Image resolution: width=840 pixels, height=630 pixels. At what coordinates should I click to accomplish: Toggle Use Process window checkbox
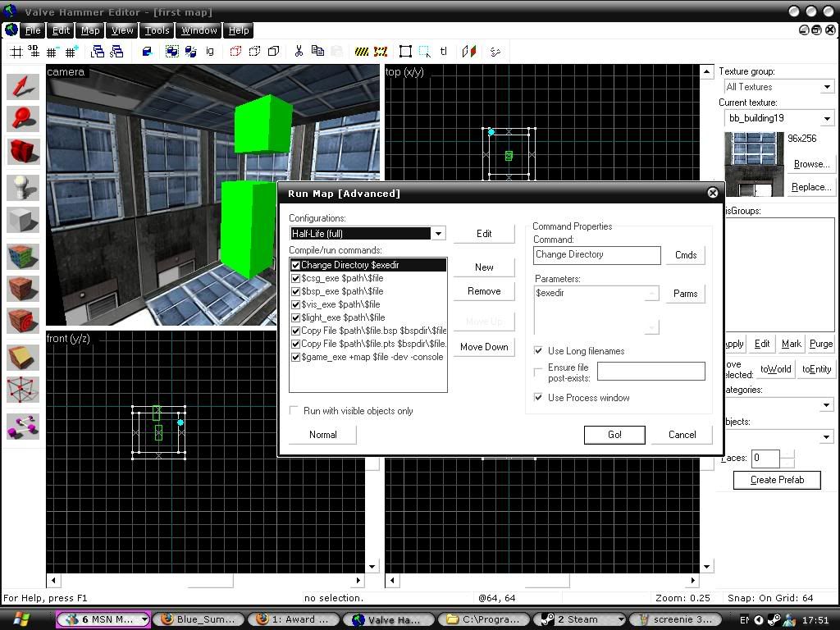point(538,397)
